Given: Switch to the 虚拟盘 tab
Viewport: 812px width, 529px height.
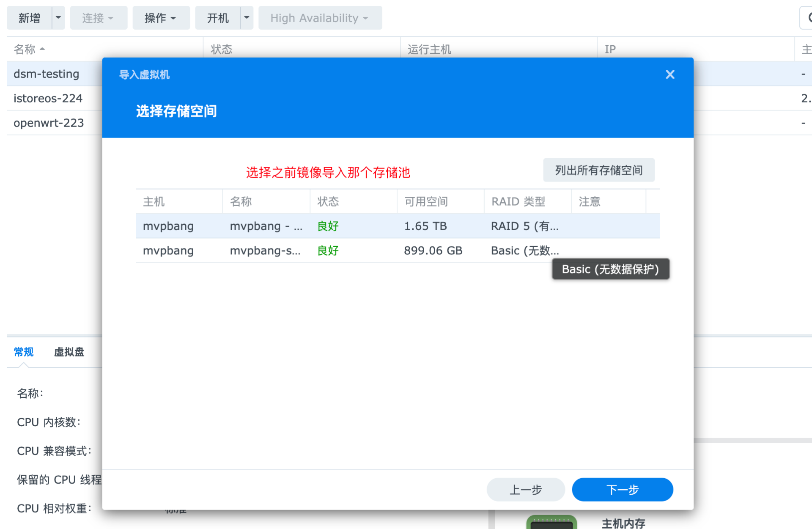Looking at the screenshot, I should click(69, 352).
